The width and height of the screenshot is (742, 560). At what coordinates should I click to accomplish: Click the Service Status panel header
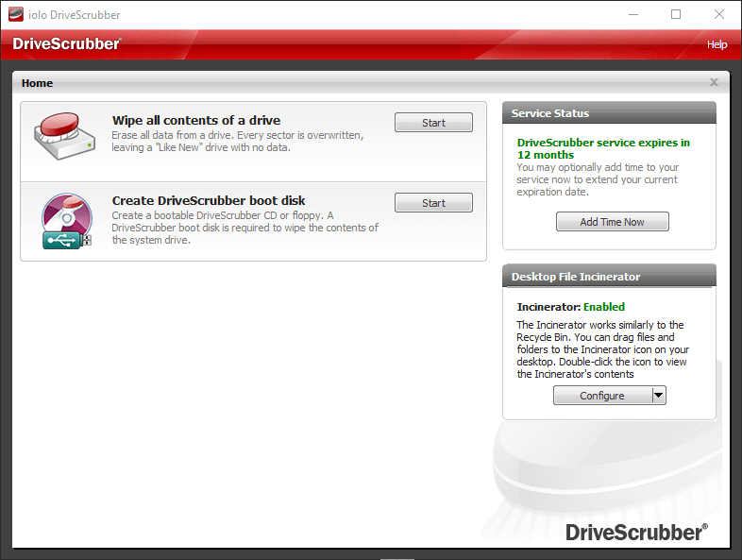(609, 113)
